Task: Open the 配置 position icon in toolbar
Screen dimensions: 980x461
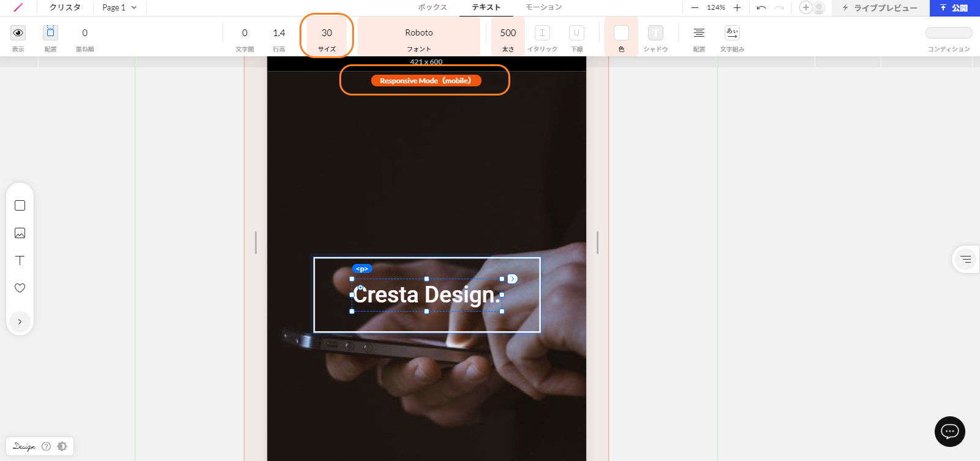Action: pyautogui.click(x=50, y=32)
